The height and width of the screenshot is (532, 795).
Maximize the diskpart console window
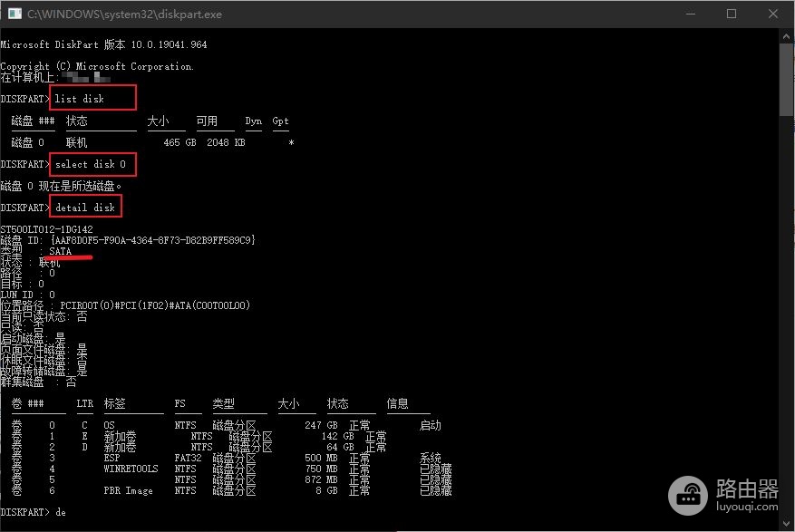pyautogui.click(x=732, y=14)
